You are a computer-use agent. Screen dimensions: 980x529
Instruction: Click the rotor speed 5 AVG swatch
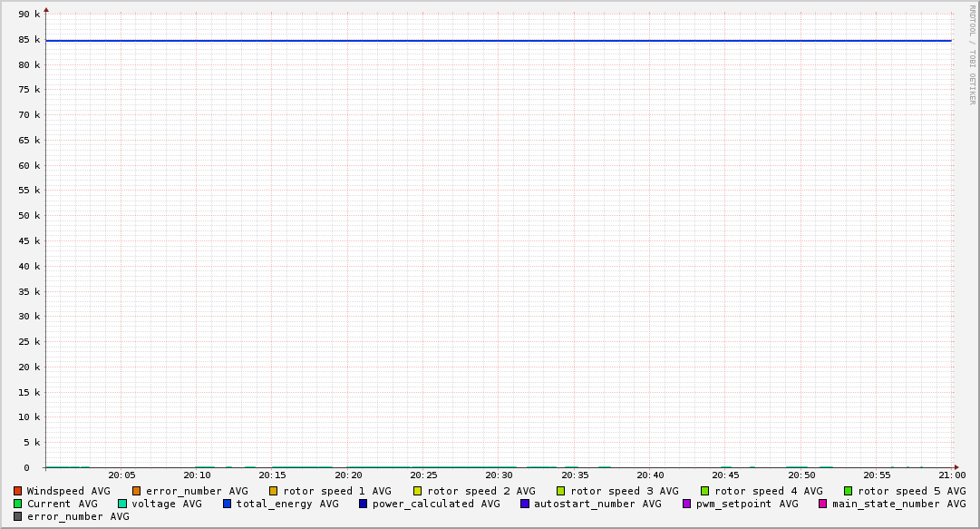click(x=849, y=491)
